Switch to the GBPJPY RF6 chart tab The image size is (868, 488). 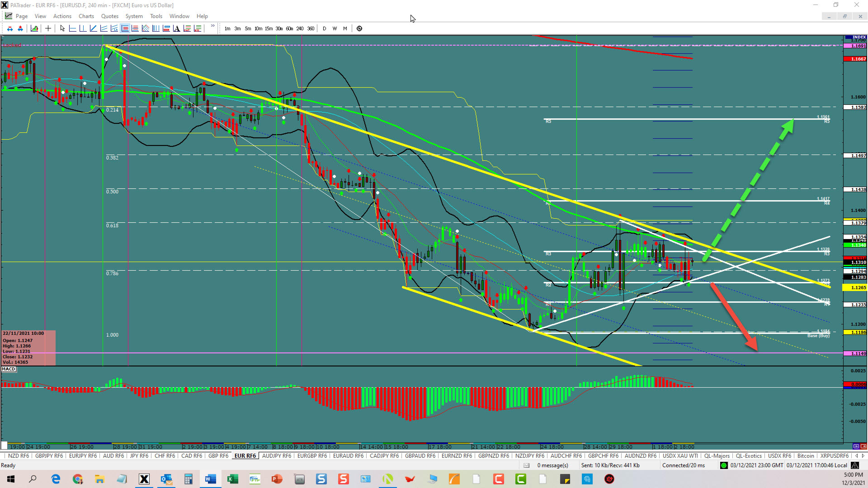[49, 456]
